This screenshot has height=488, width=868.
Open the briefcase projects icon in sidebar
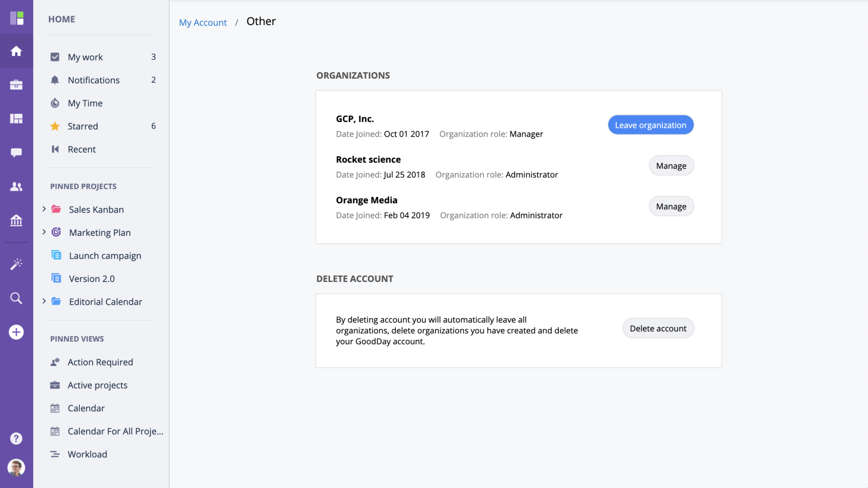tap(16, 85)
